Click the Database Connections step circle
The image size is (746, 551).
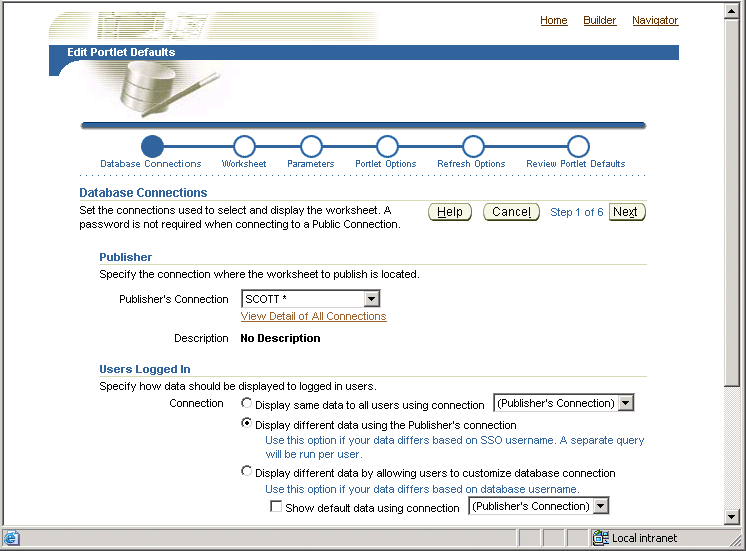(x=152, y=146)
